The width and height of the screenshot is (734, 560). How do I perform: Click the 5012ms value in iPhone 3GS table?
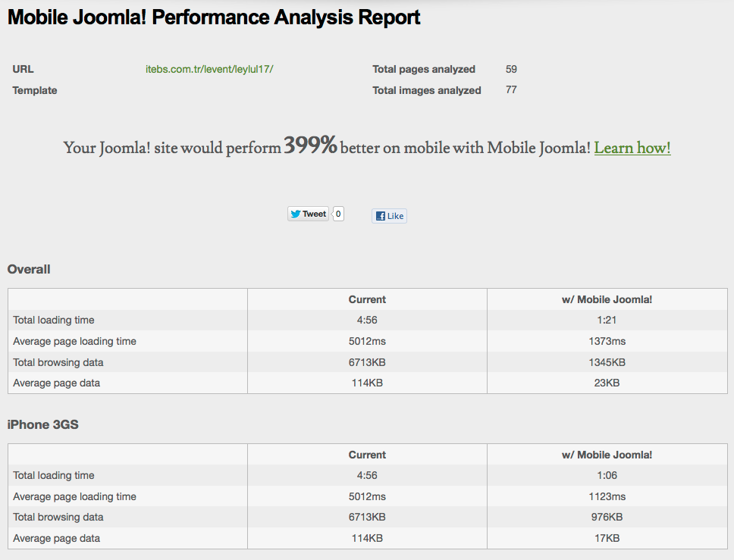click(x=367, y=496)
